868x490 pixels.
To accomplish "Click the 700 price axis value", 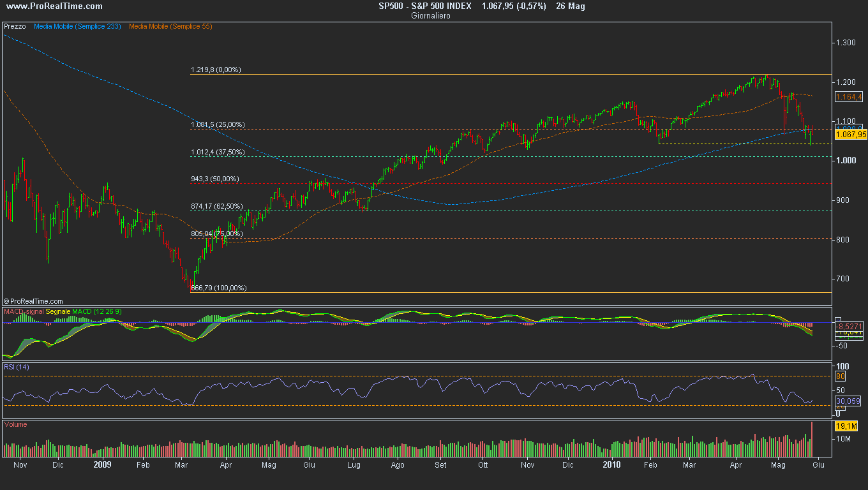I will coord(842,279).
